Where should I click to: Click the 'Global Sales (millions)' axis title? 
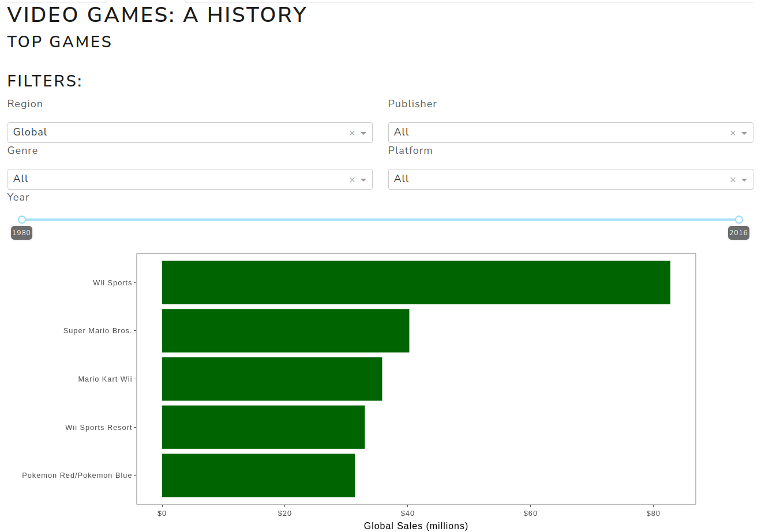click(x=416, y=526)
